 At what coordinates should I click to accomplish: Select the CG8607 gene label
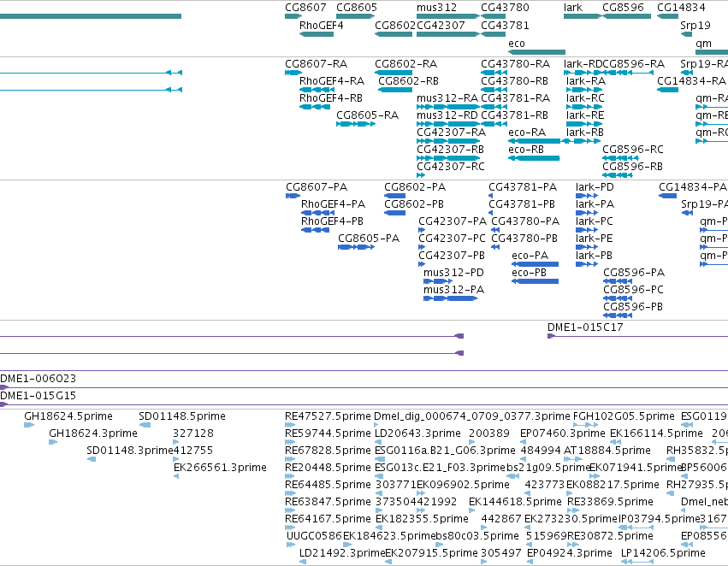click(x=305, y=8)
